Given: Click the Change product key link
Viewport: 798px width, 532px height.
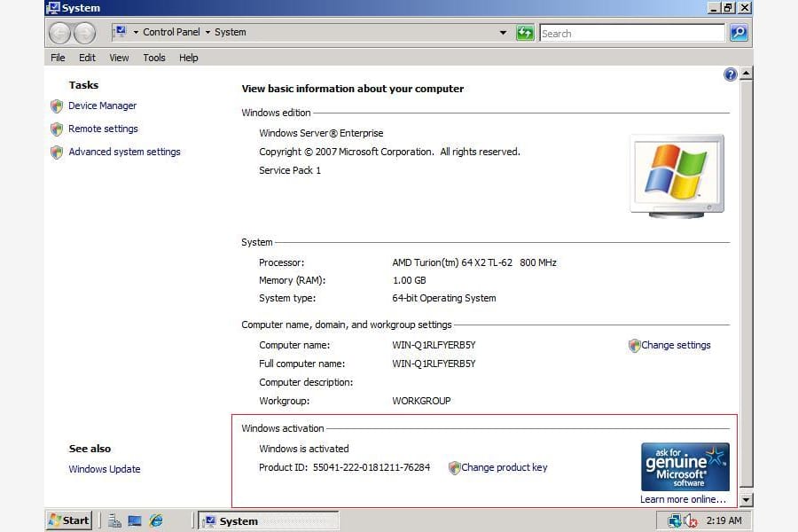Looking at the screenshot, I should coord(505,467).
